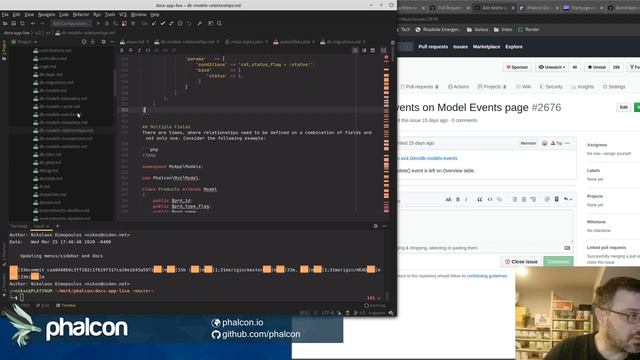Open the contributing guidelines link
Screen dimensions: 640x360
click(x=487, y=276)
